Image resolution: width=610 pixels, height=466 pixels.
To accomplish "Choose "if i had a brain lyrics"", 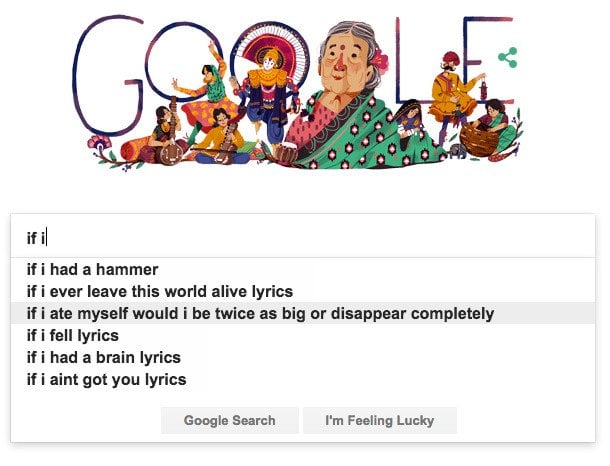I will click(103, 358).
